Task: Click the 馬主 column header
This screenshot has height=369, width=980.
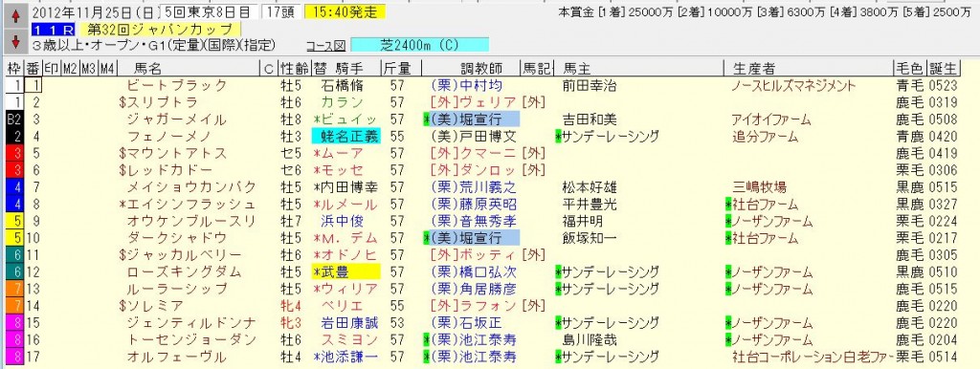Action: point(576,68)
